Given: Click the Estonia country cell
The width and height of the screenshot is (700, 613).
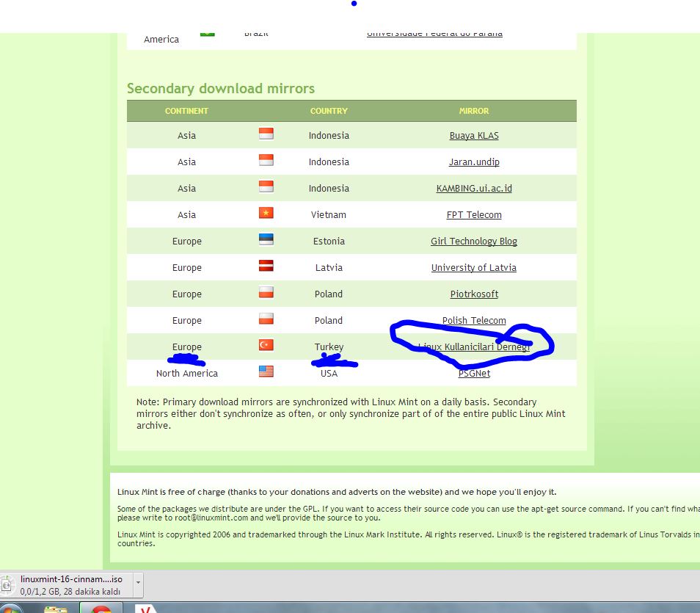Looking at the screenshot, I should click(329, 241).
